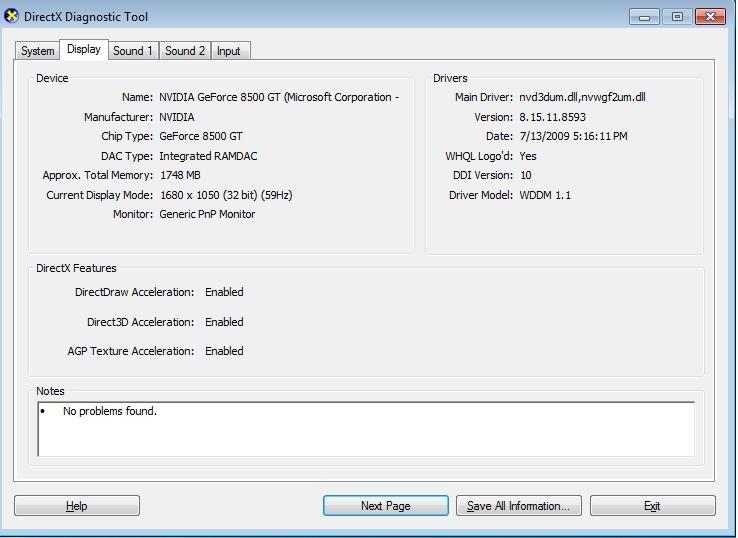Click the WHQL Logo'd value 'Yes'
The width and height of the screenshot is (738, 538).
pyautogui.click(x=528, y=156)
